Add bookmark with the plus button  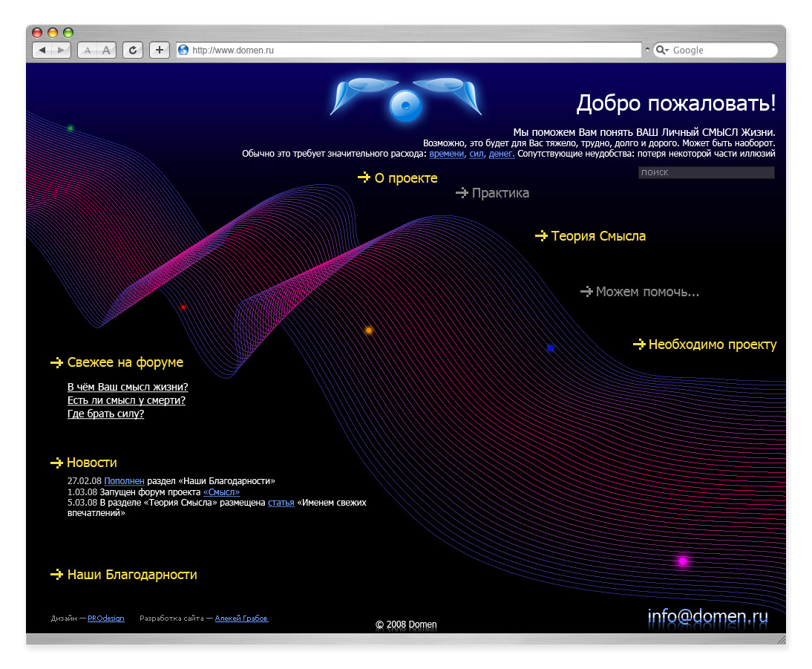[160, 50]
